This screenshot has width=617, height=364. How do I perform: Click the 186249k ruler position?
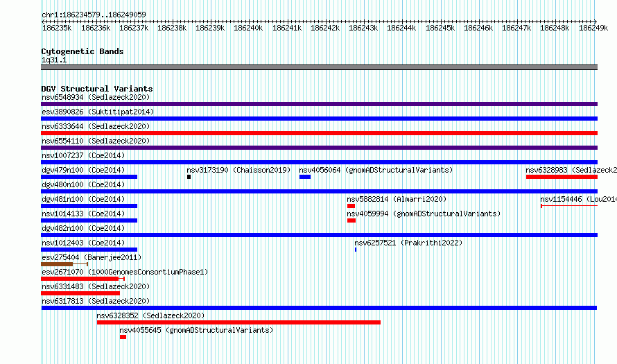(593, 28)
